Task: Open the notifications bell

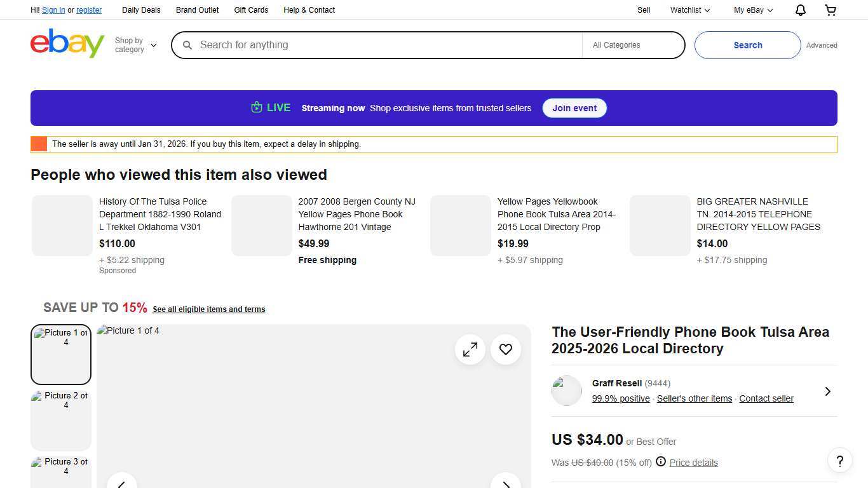Action: point(800,10)
